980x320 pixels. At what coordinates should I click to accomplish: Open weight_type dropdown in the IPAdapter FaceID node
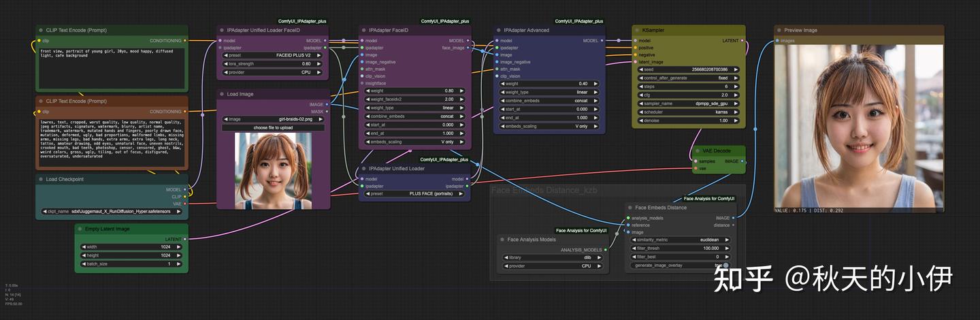[414, 108]
